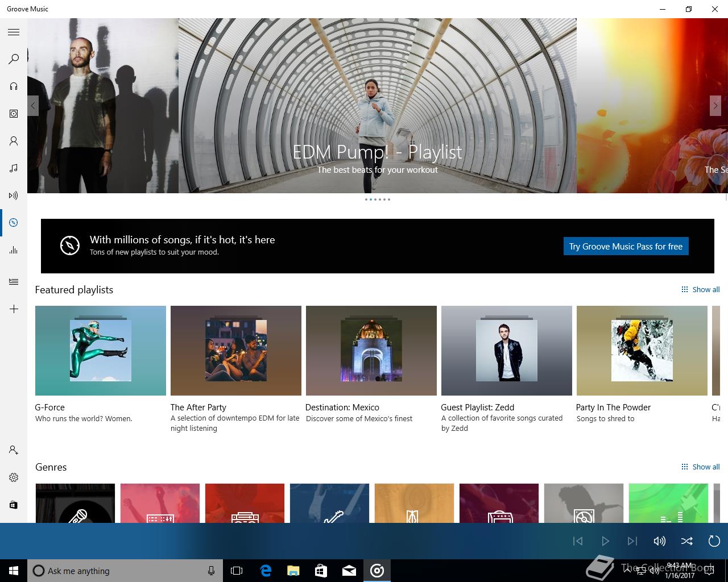Click 'Songs to shred to' description
Screen dimensions: 728x582
pos(605,418)
